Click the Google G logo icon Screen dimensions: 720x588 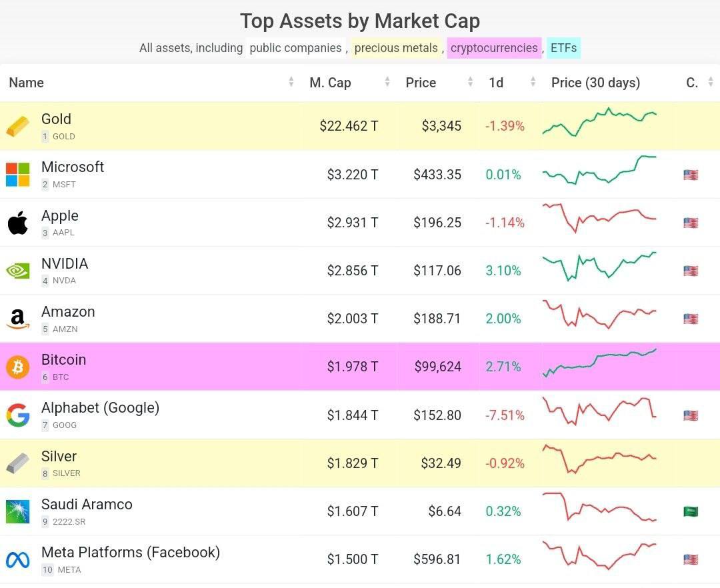[x=17, y=415]
